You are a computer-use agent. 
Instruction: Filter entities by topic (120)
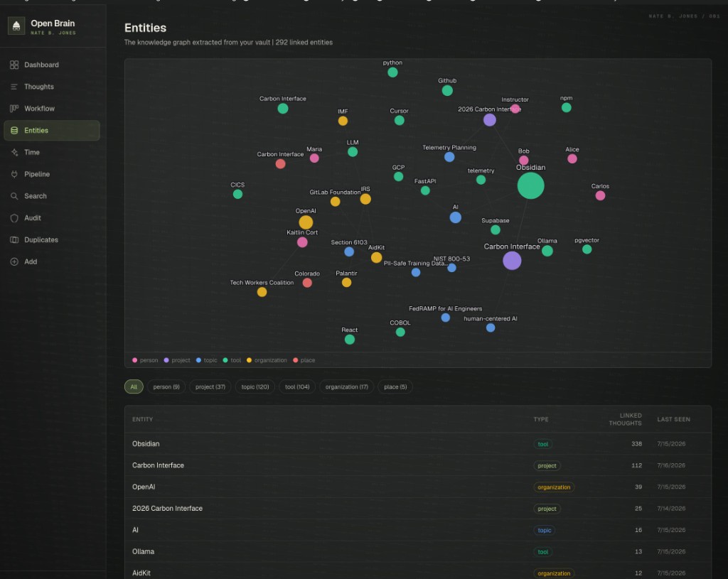255,387
